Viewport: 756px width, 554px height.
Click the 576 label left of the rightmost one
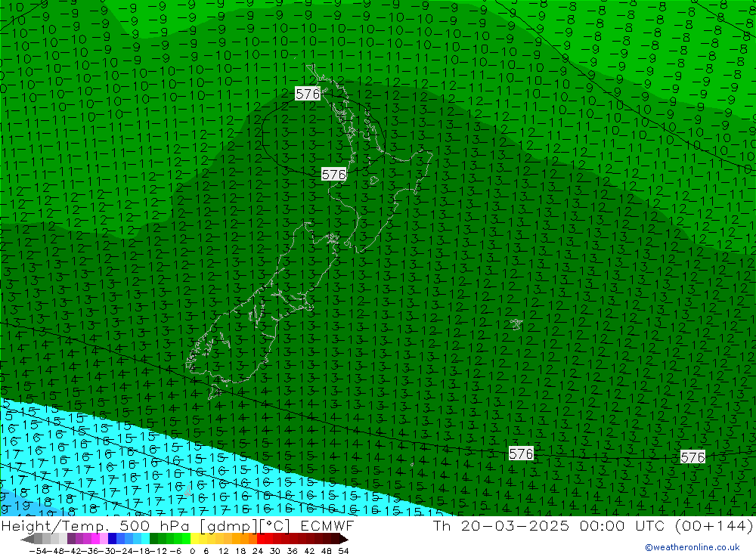coord(521,453)
